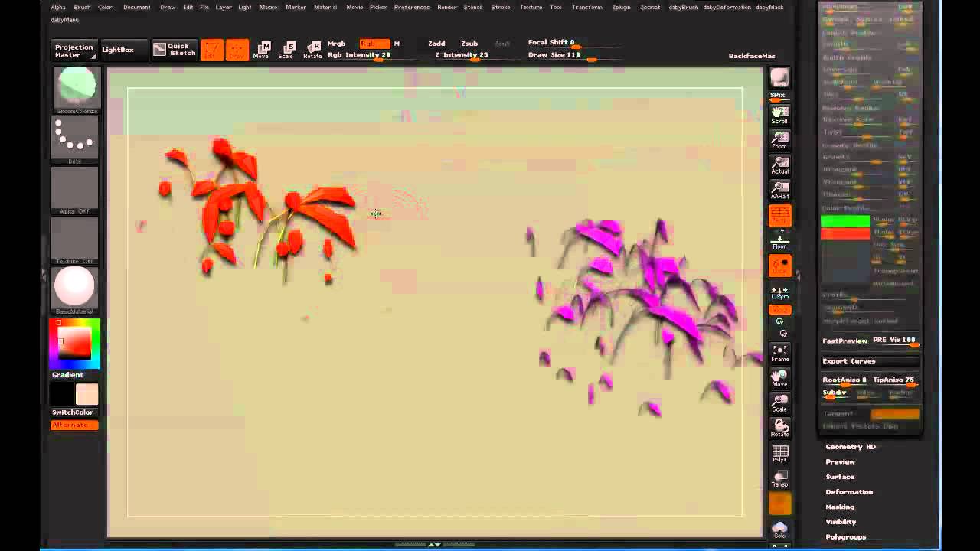
Task: Expand the Preview subpalette
Action: 841,462
